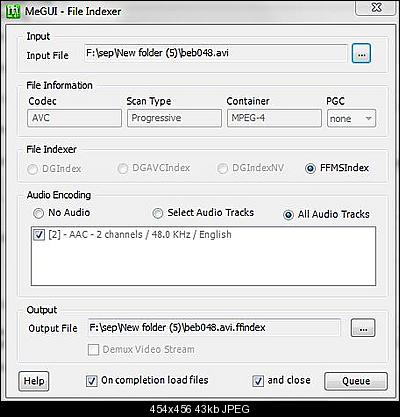Choose the DGAVCIndex indexer option

pyautogui.click(x=122, y=169)
